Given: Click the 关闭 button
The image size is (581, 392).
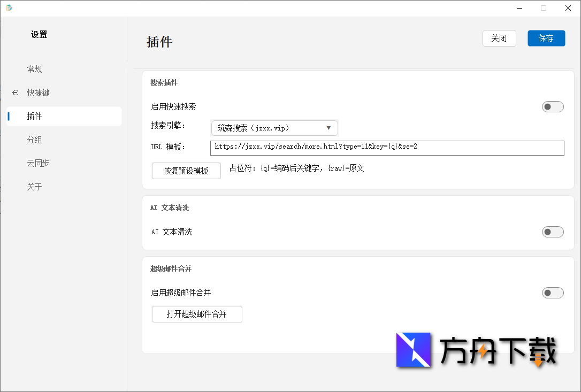Looking at the screenshot, I should click(499, 38).
